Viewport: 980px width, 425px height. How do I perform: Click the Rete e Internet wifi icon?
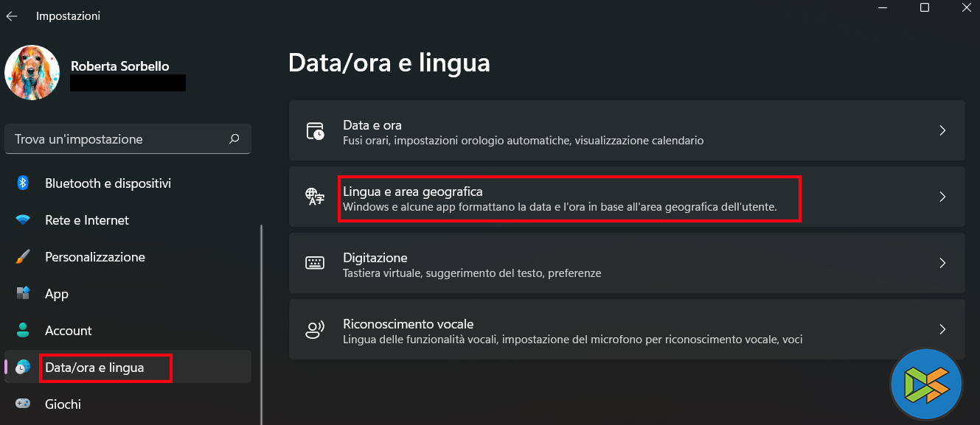23,220
